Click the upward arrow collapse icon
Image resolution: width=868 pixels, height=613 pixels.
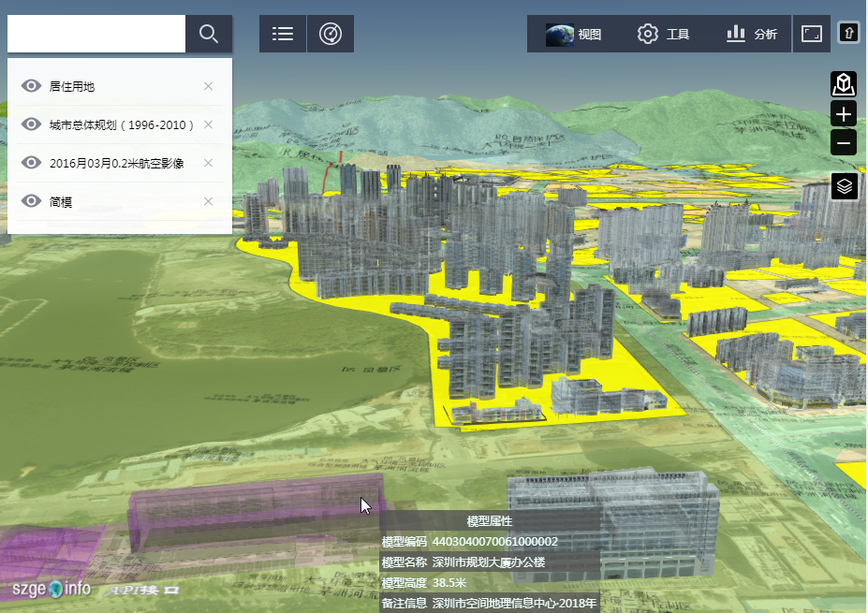click(848, 34)
